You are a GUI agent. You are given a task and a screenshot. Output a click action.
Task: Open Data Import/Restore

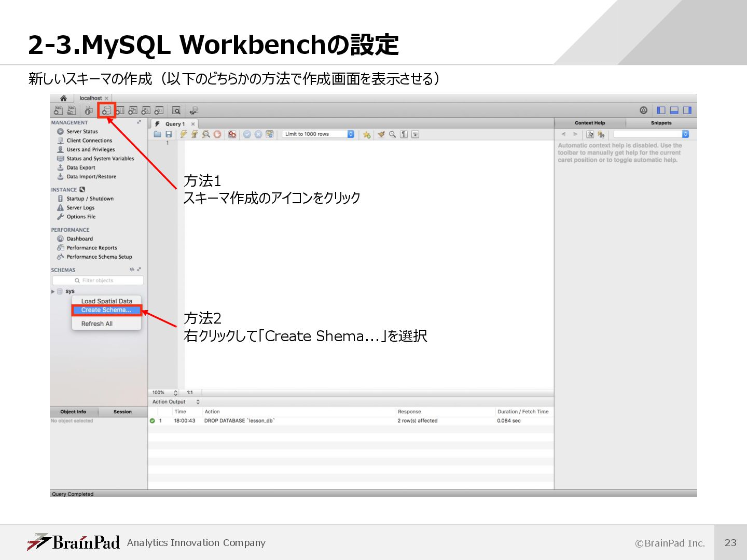coord(87,177)
